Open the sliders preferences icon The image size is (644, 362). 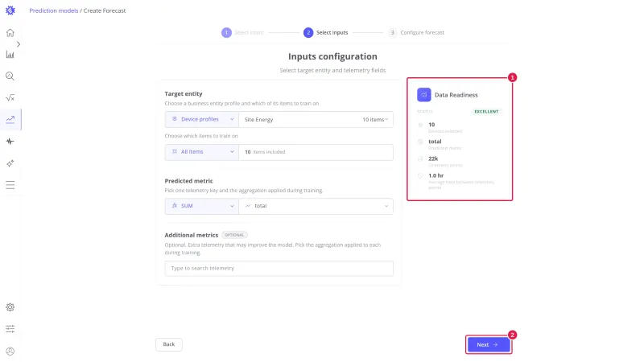(x=10, y=329)
